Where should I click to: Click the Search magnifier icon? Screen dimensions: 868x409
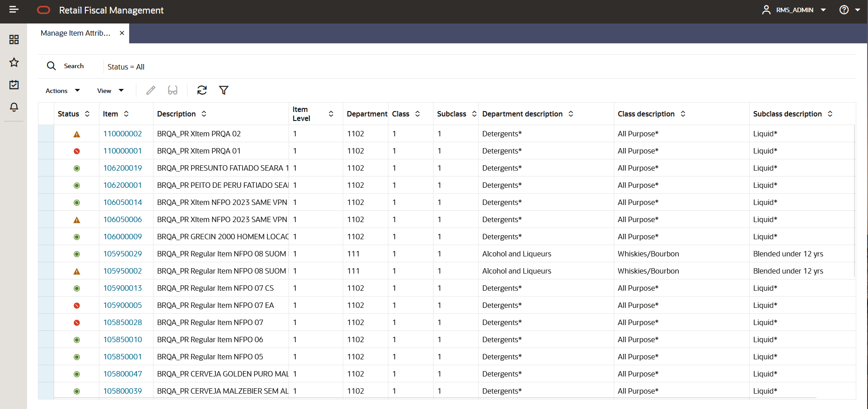[51, 66]
